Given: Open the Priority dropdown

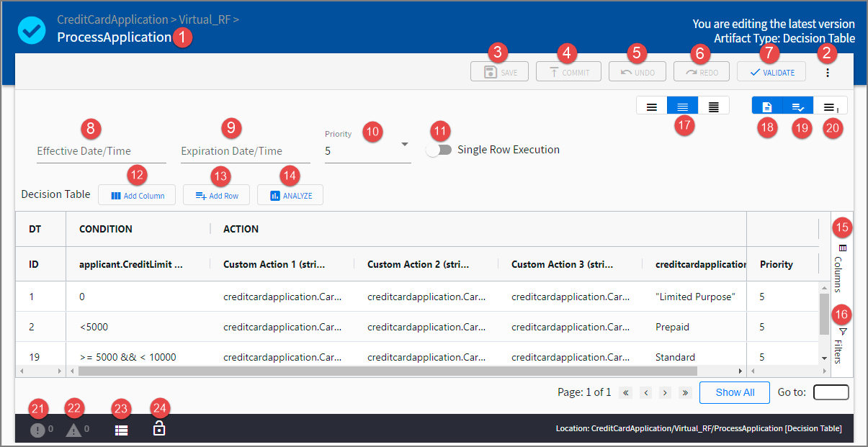Looking at the screenshot, I should pos(367,151).
